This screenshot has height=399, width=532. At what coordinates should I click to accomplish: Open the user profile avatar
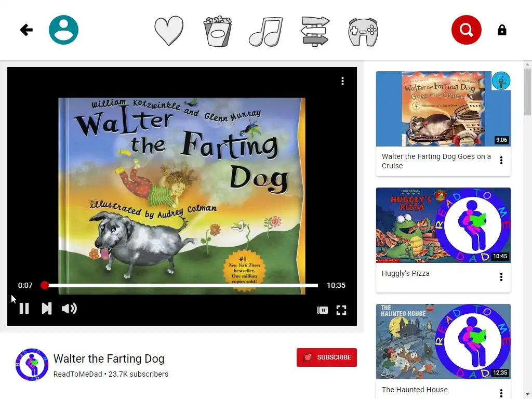[x=63, y=30]
